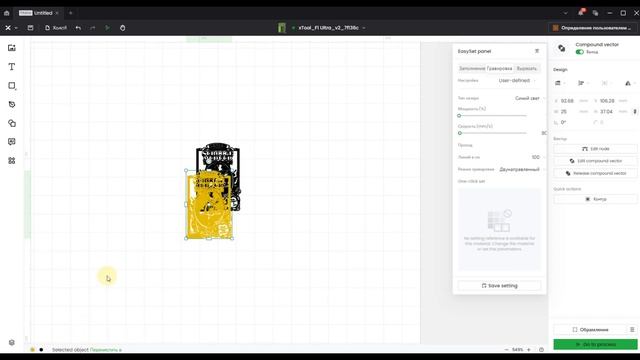Select the Text tool
This screenshot has width=640, height=360.
click(12, 67)
